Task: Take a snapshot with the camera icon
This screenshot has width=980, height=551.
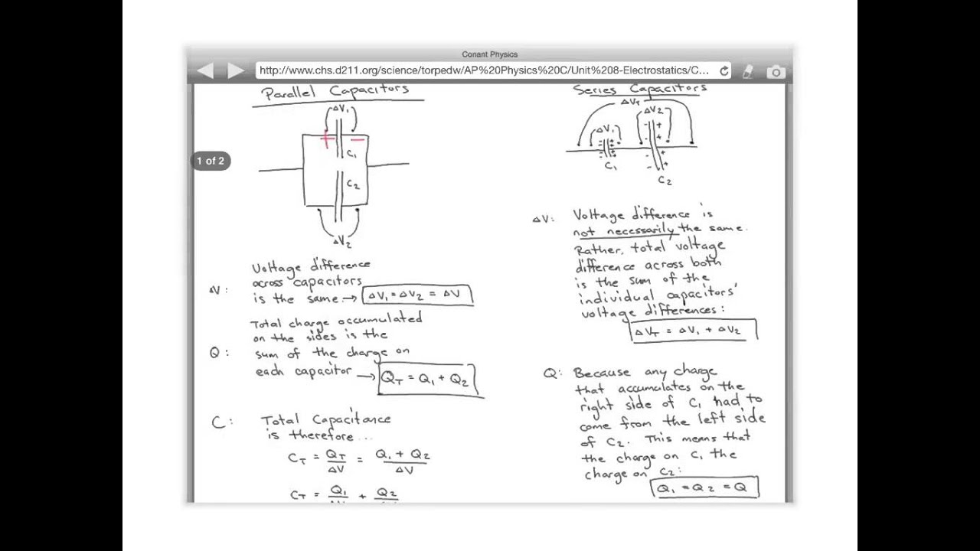Action: [x=776, y=72]
